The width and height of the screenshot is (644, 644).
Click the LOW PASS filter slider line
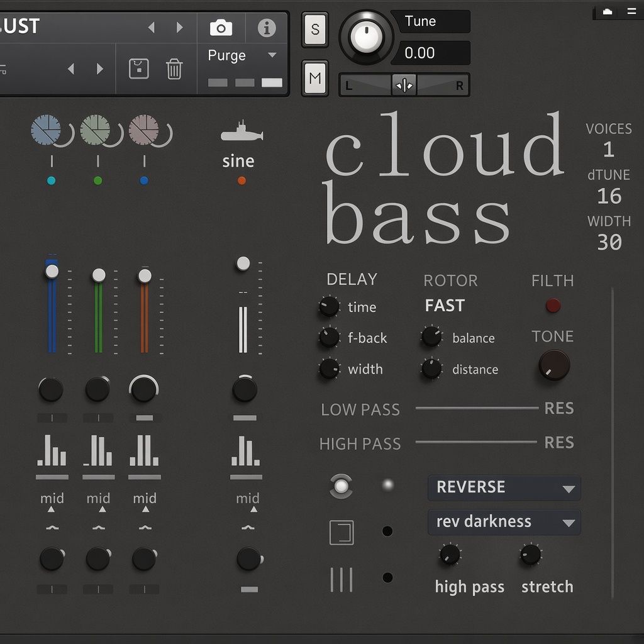click(477, 408)
